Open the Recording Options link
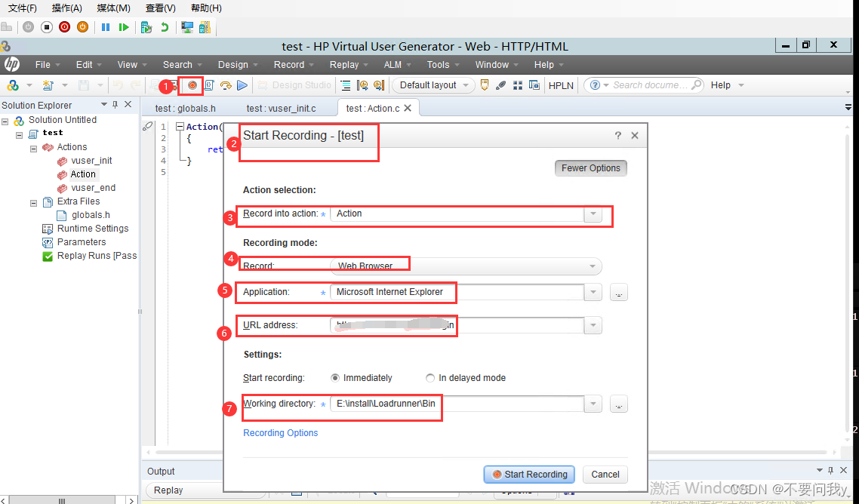 281,433
